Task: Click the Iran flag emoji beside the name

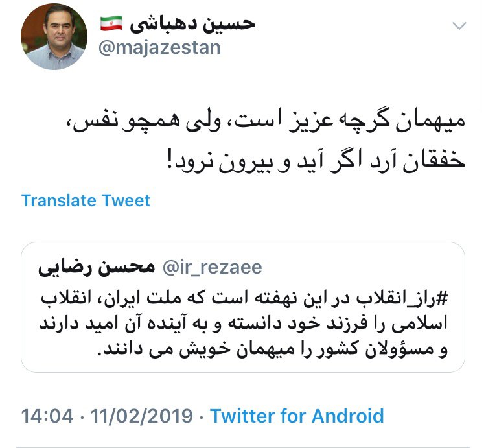Action: 111,23
